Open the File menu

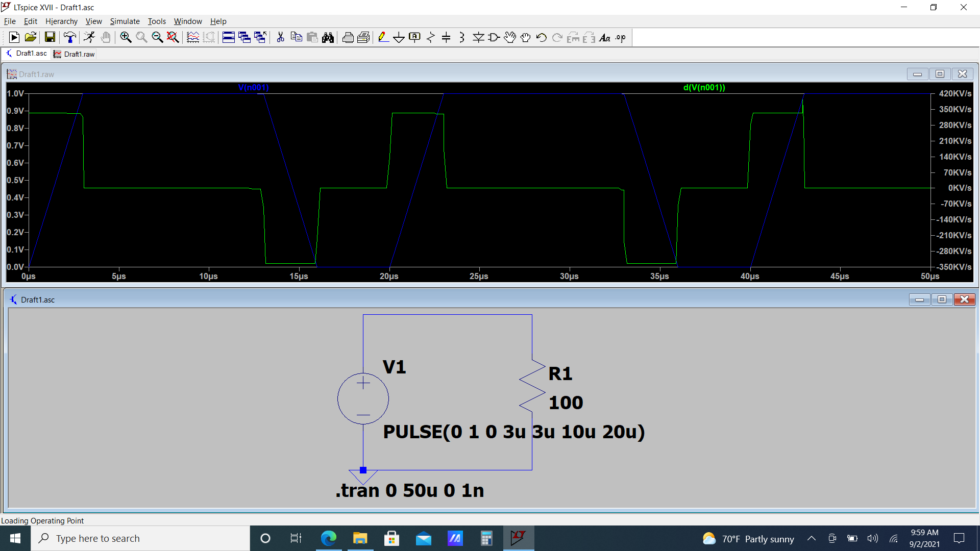pyautogui.click(x=10, y=21)
